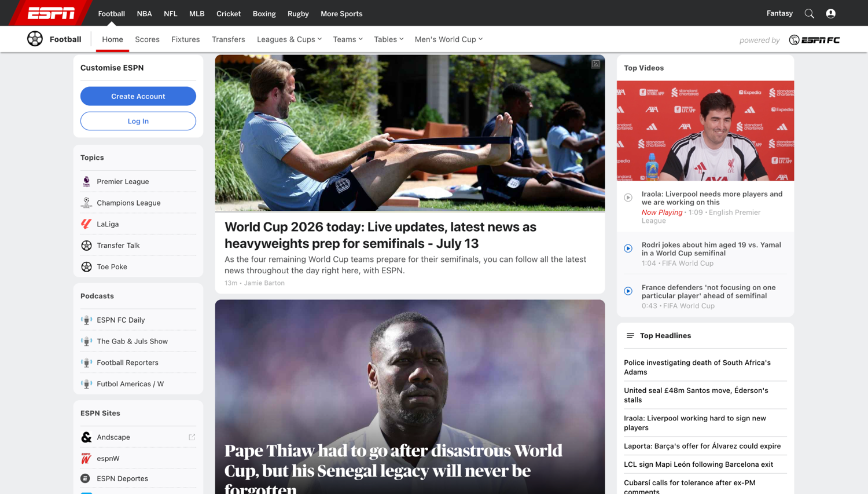The height and width of the screenshot is (494, 868).
Task: Switch to the Transfers tab
Action: tap(228, 39)
